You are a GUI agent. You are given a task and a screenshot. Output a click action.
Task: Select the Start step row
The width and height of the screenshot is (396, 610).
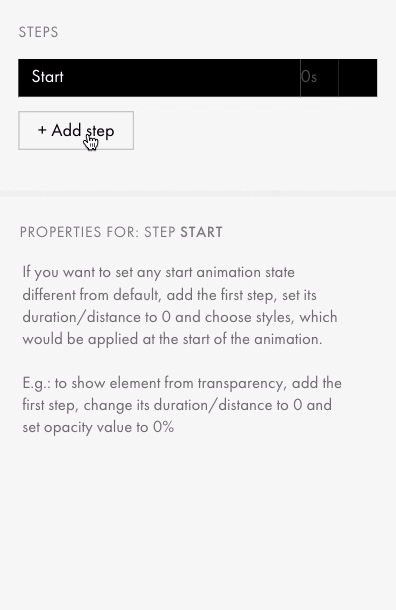198,77
